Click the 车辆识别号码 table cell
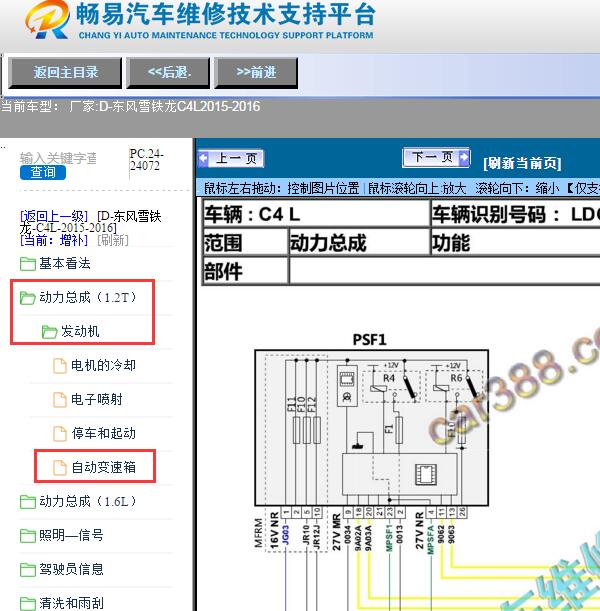The width and height of the screenshot is (600, 611). click(516, 214)
